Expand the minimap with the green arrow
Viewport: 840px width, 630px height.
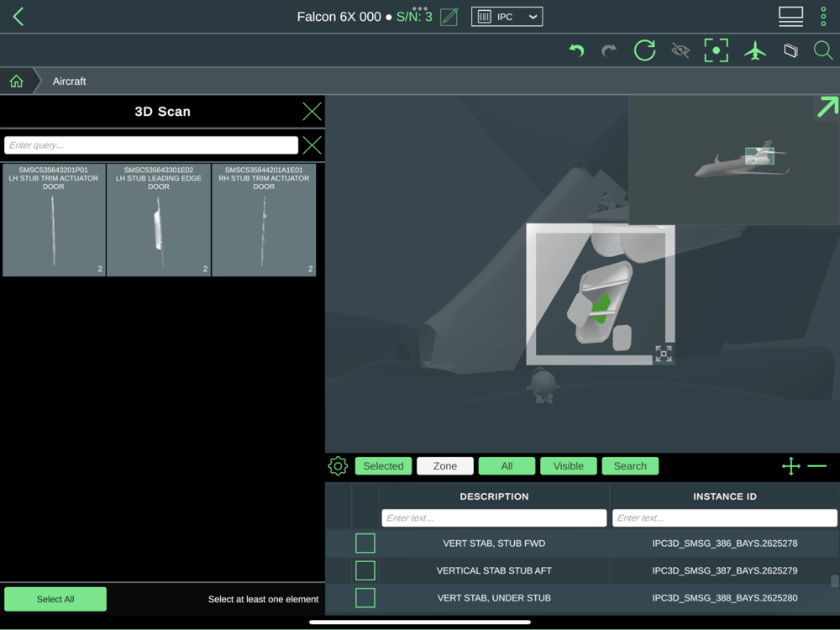(827, 108)
